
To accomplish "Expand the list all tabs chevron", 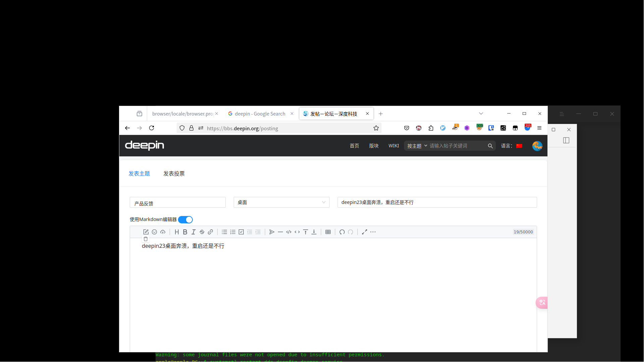I will [x=481, y=114].
